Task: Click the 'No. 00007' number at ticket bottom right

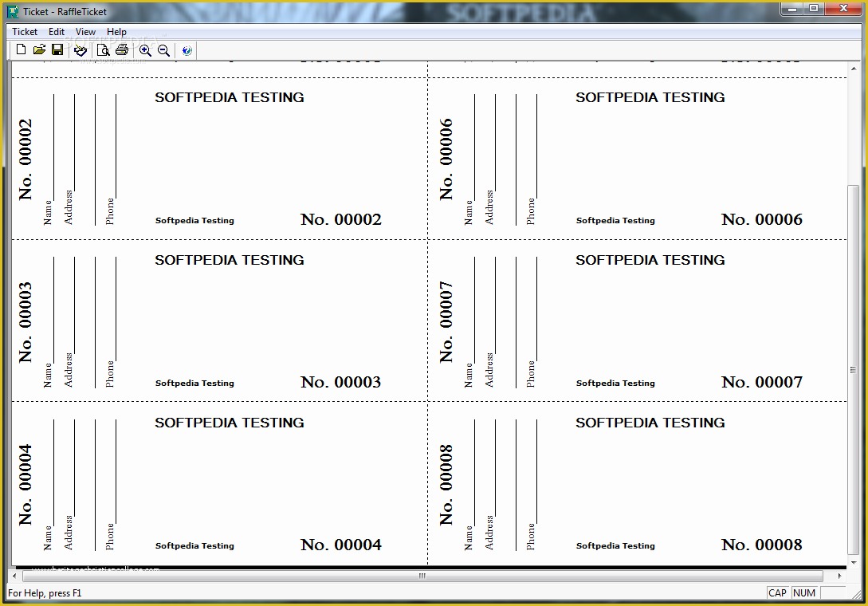Action: pyautogui.click(x=762, y=382)
